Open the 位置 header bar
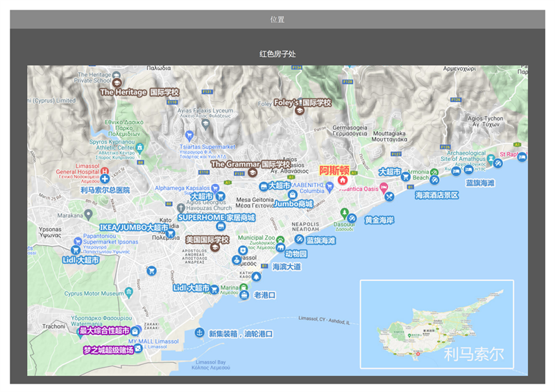This screenshot has height=392, width=555. click(277, 19)
